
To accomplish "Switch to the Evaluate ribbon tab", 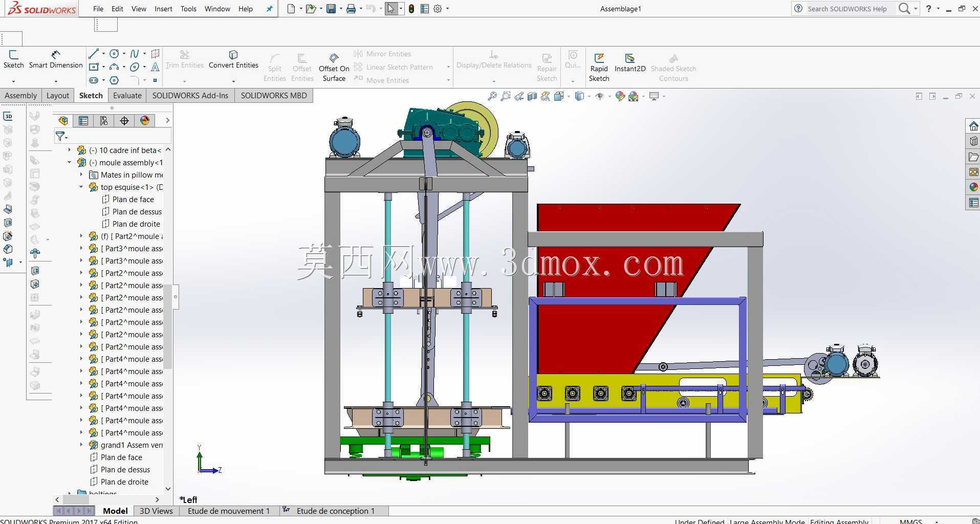I will 127,96.
